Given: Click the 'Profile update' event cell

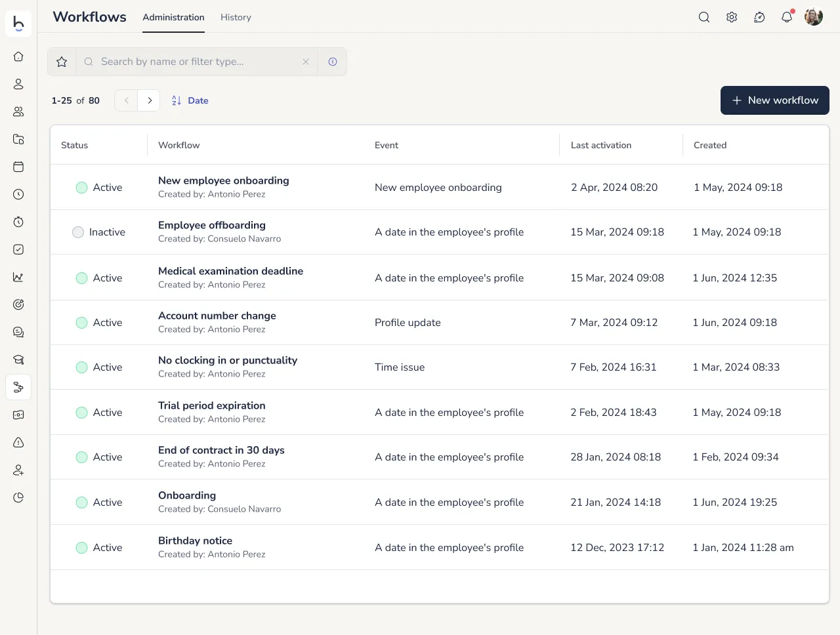Looking at the screenshot, I should pos(408,323).
